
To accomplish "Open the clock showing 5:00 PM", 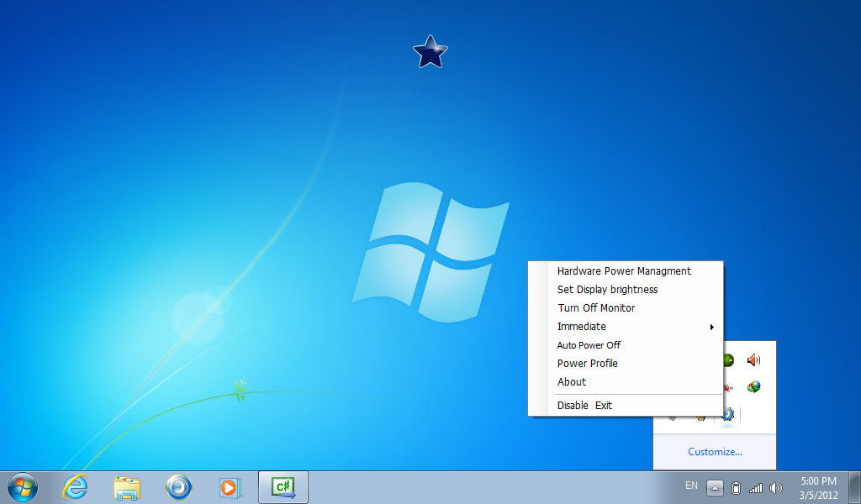I will click(x=819, y=487).
